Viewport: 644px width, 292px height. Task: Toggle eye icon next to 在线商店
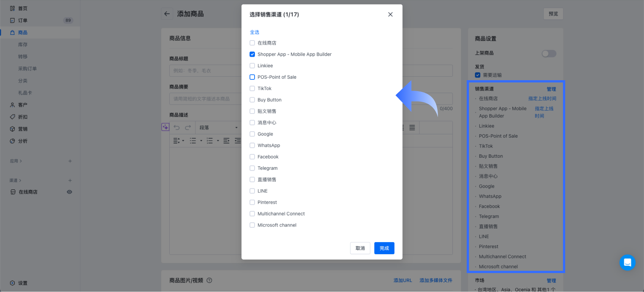(x=69, y=192)
